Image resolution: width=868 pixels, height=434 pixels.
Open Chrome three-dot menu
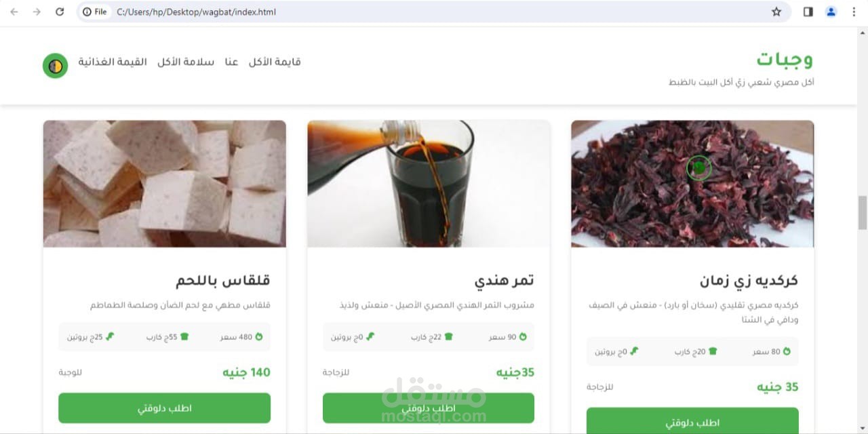(854, 12)
